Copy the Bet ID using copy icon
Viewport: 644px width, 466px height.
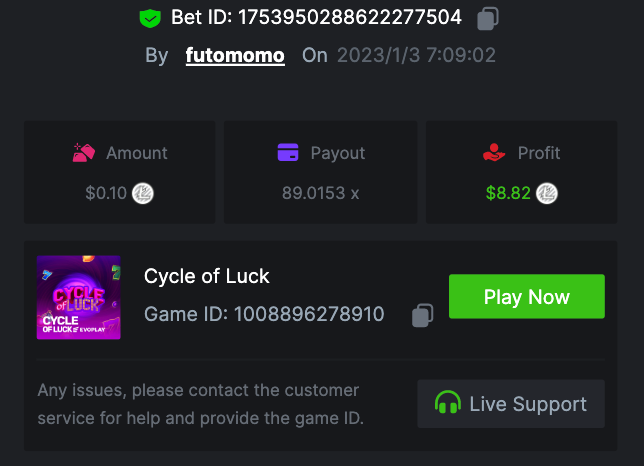487,18
